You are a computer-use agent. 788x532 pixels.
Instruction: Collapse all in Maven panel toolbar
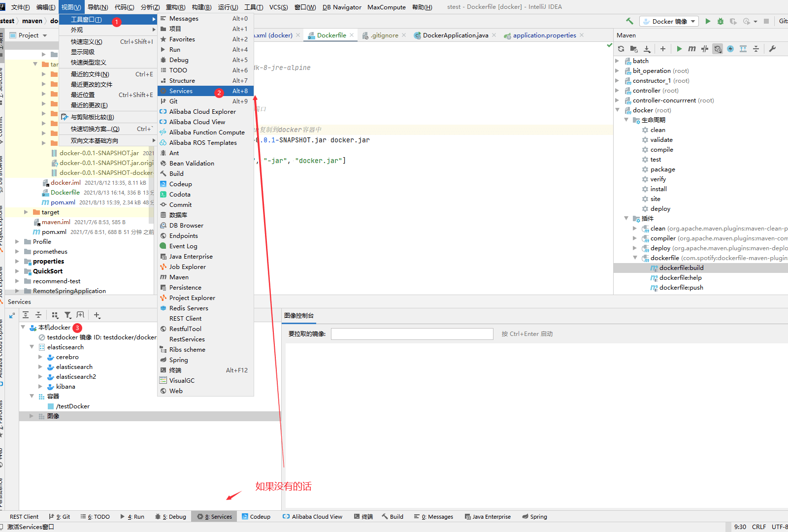(x=756, y=49)
